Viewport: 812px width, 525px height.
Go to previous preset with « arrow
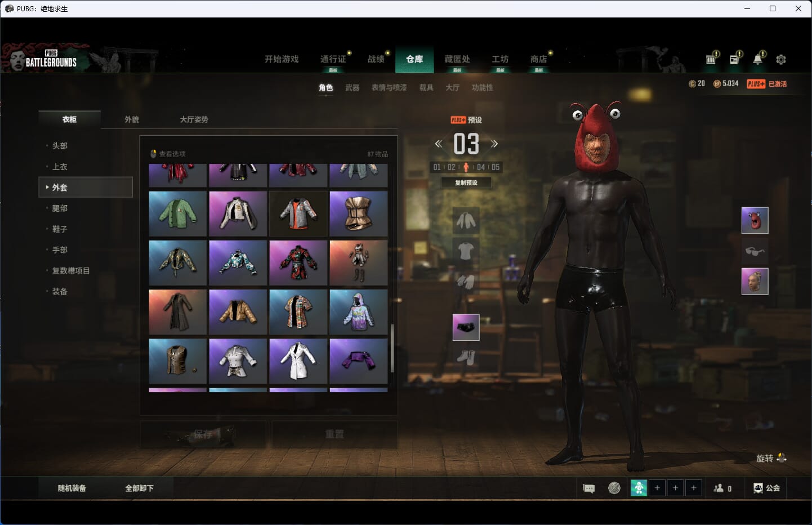438,144
